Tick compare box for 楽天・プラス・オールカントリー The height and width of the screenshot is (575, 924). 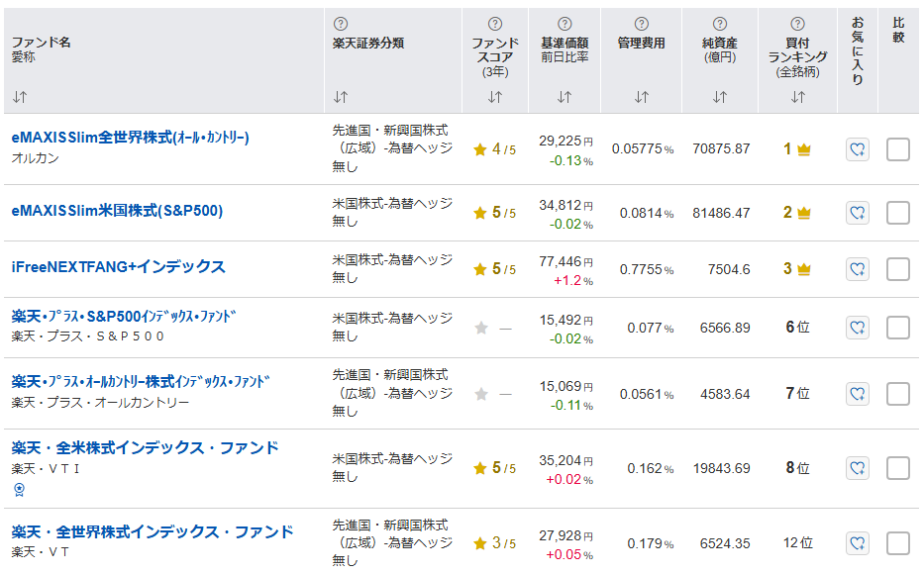tap(898, 394)
